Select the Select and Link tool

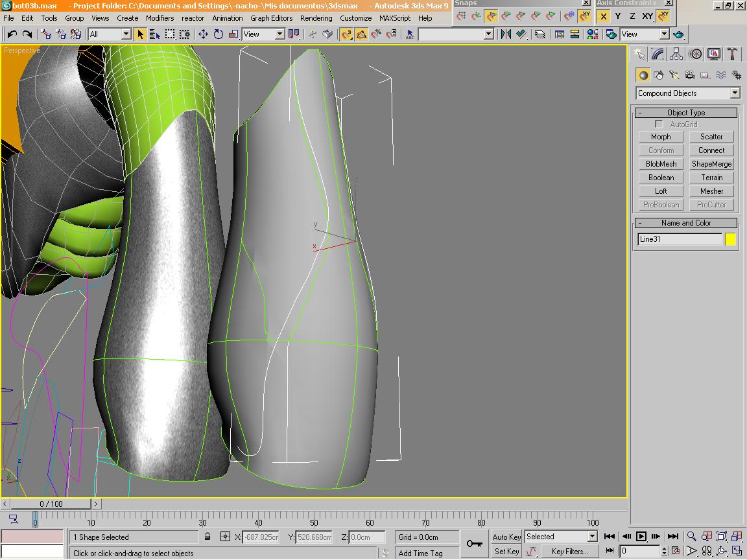pyautogui.click(x=46, y=34)
